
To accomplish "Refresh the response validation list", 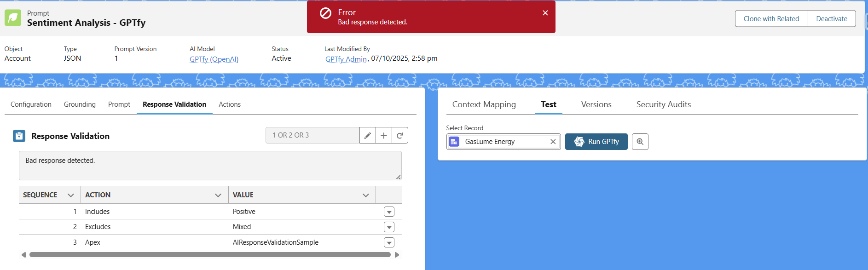I will click(x=399, y=135).
